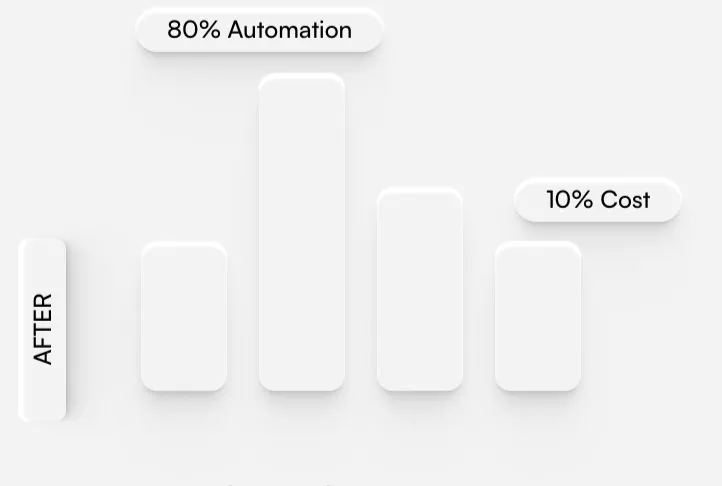Click the bar left of the 10% Cost bar
The image size is (722, 486).
coord(420,289)
